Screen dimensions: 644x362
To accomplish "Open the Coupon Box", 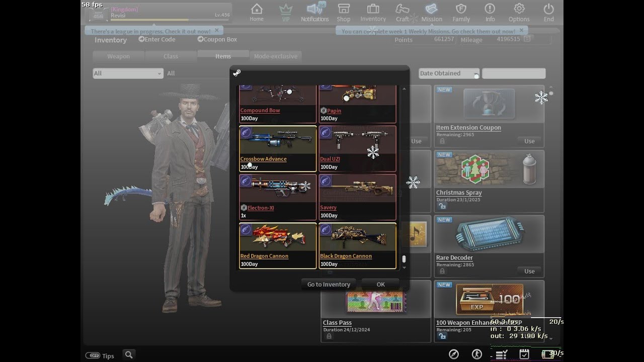I will 217,39.
